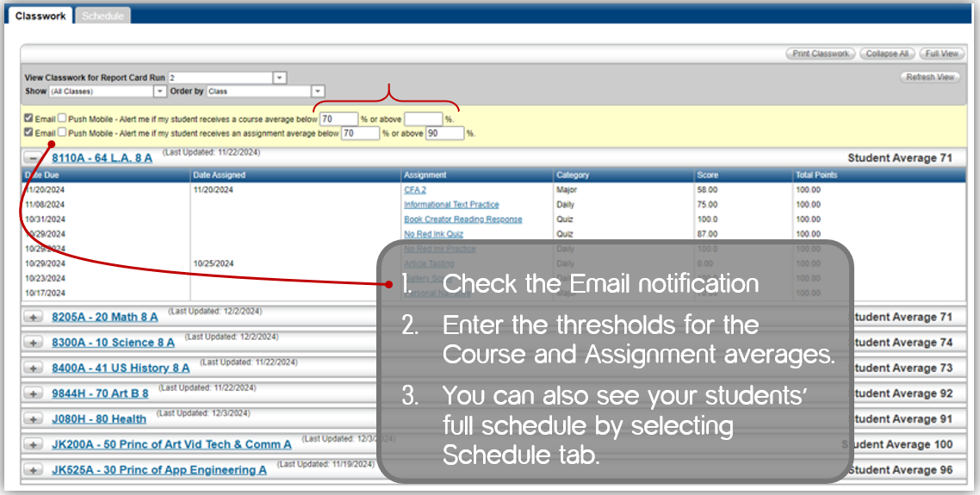Expand the JK200A Princ of Art class
The image size is (980, 495).
pyautogui.click(x=34, y=445)
